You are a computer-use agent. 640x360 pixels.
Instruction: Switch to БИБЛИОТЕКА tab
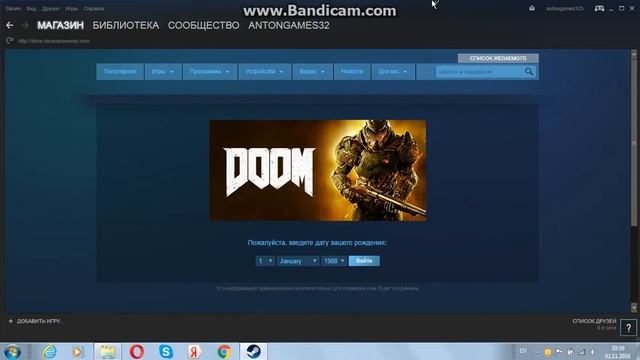point(126,25)
